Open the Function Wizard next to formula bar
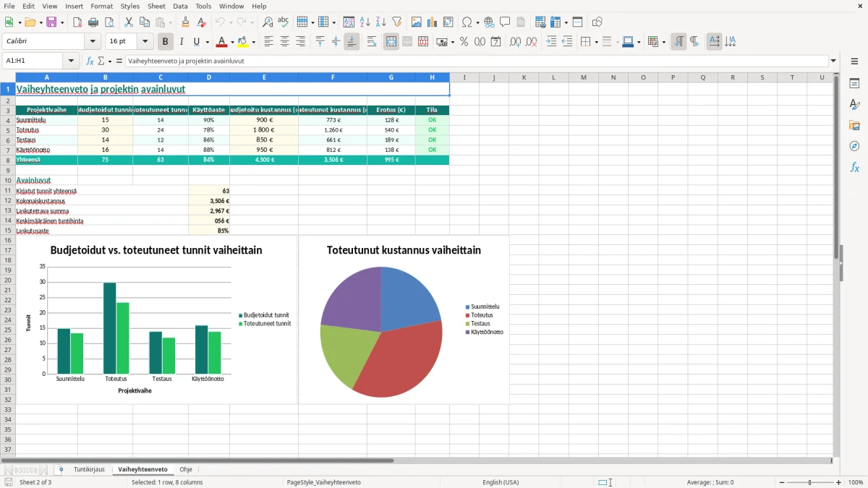 pyautogui.click(x=90, y=61)
